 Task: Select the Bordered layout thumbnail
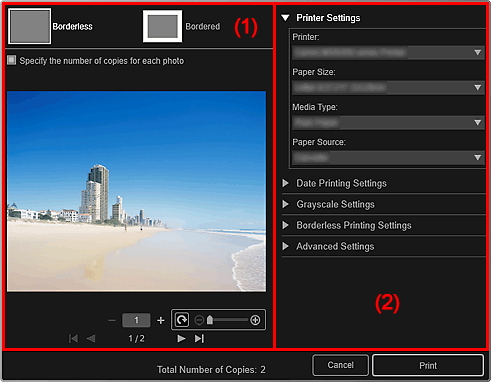162,26
